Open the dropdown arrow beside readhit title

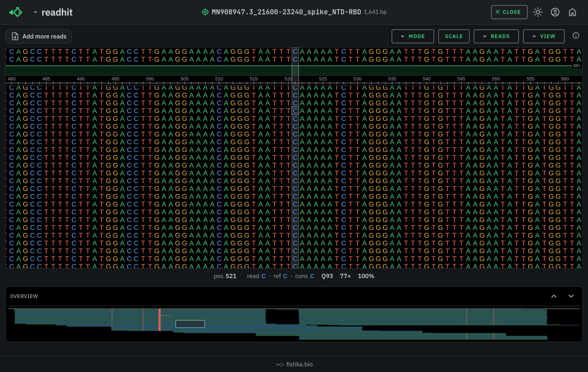[x=35, y=12]
